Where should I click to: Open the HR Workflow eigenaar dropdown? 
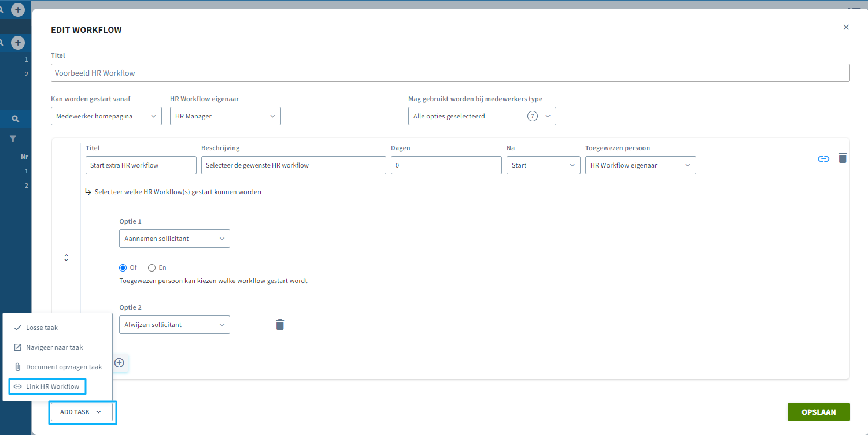pos(226,116)
